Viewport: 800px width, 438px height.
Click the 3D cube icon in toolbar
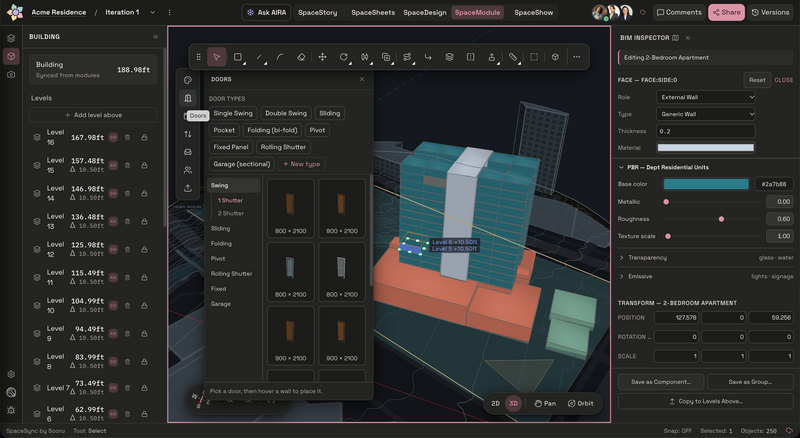pyautogui.click(x=555, y=57)
